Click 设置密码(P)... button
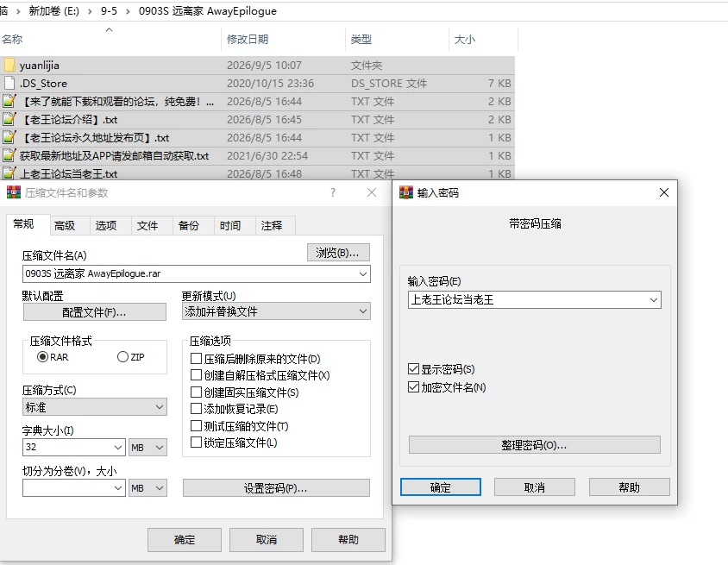This screenshot has width=728, height=565. (276, 488)
